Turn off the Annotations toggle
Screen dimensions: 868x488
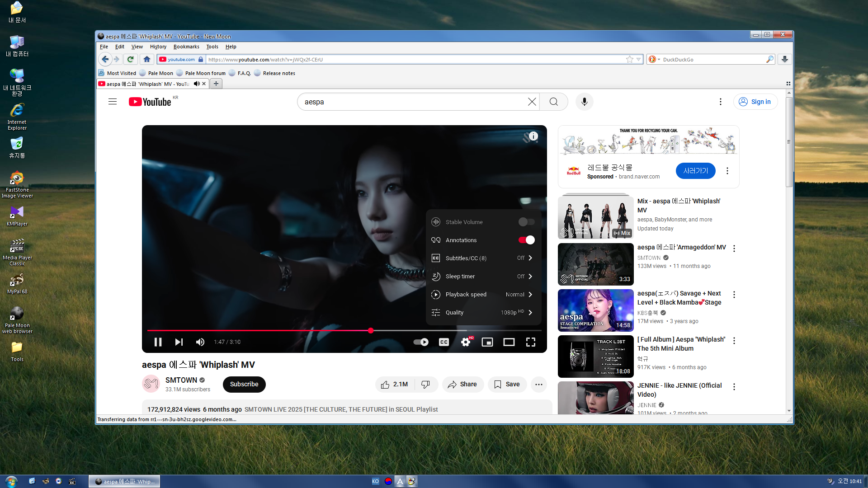(x=526, y=240)
